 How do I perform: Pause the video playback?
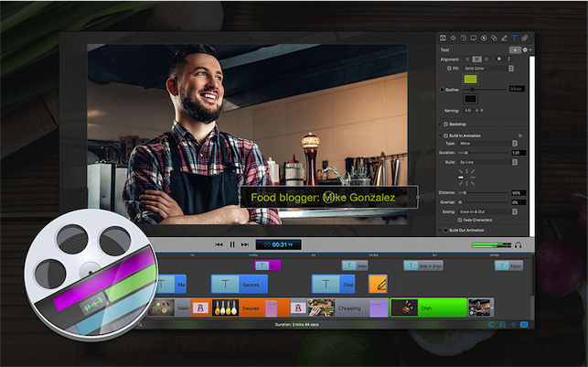[232, 244]
